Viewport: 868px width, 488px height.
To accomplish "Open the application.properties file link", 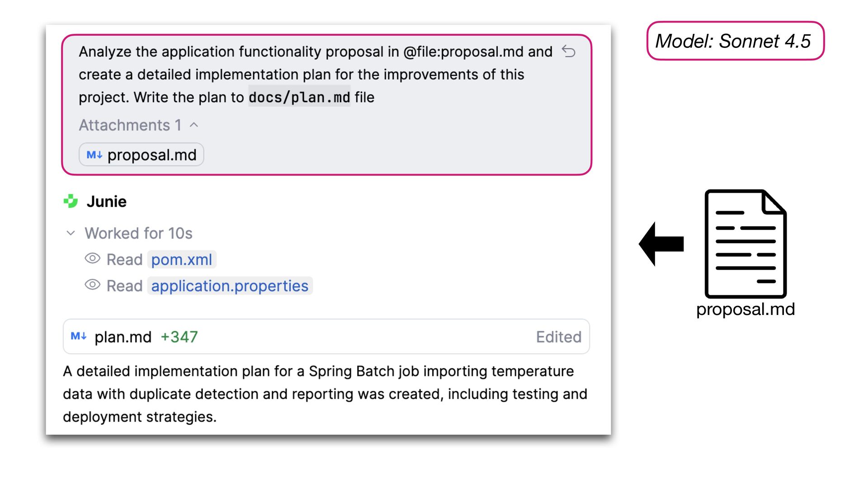I will pyautogui.click(x=230, y=286).
